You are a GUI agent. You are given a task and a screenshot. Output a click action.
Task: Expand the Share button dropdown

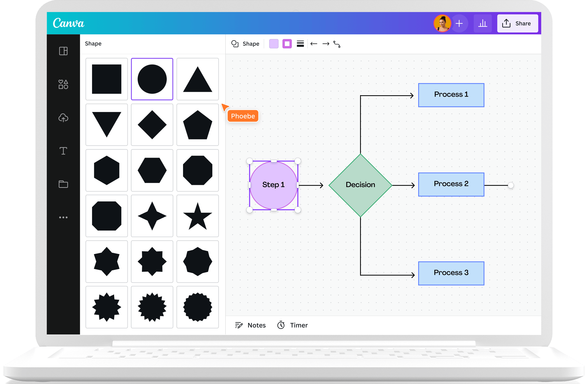pyautogui.click(x=517, y=24)
